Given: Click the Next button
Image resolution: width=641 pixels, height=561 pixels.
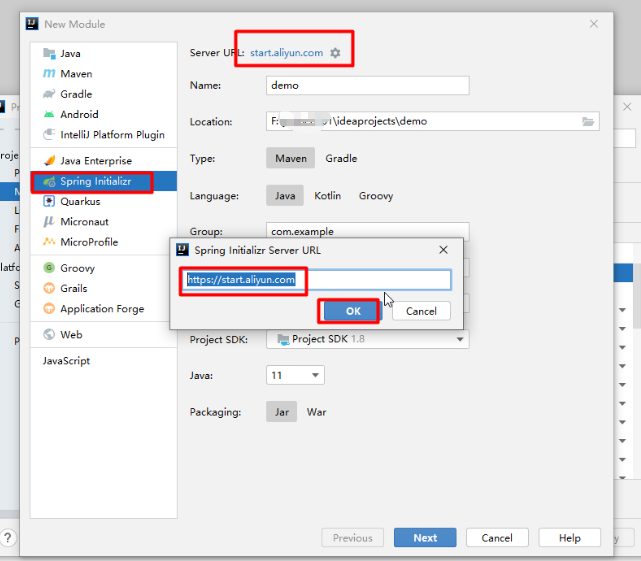Looking at the screenshot, I should [425, 538].
